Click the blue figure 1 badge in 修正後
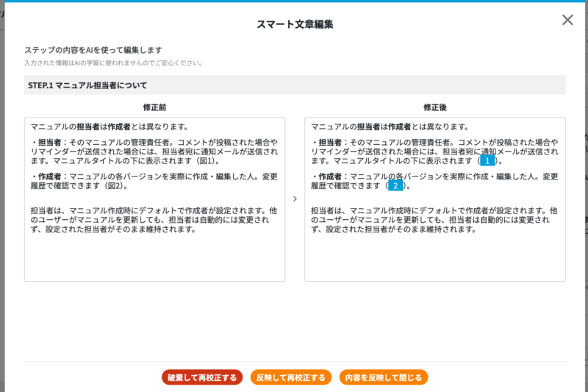Screen dimensions: 588x392 pos(487,161)
